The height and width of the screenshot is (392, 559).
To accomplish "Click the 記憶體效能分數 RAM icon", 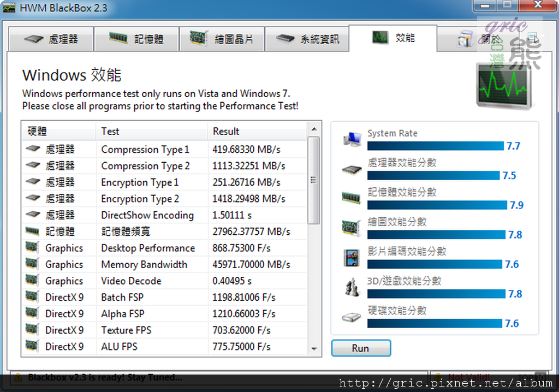I will click(352, 197).
